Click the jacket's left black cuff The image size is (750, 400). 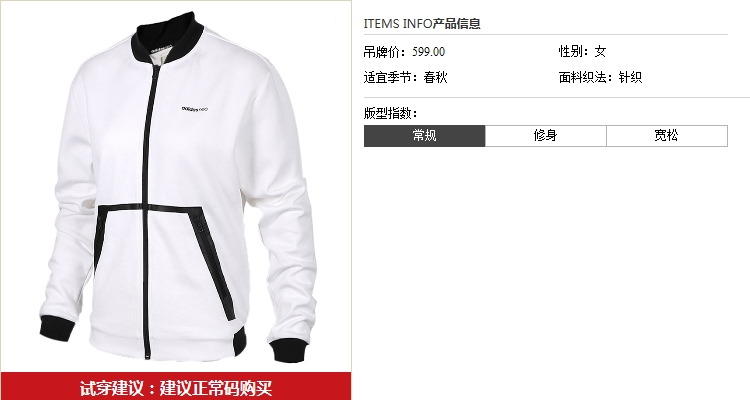pos(57,328)
